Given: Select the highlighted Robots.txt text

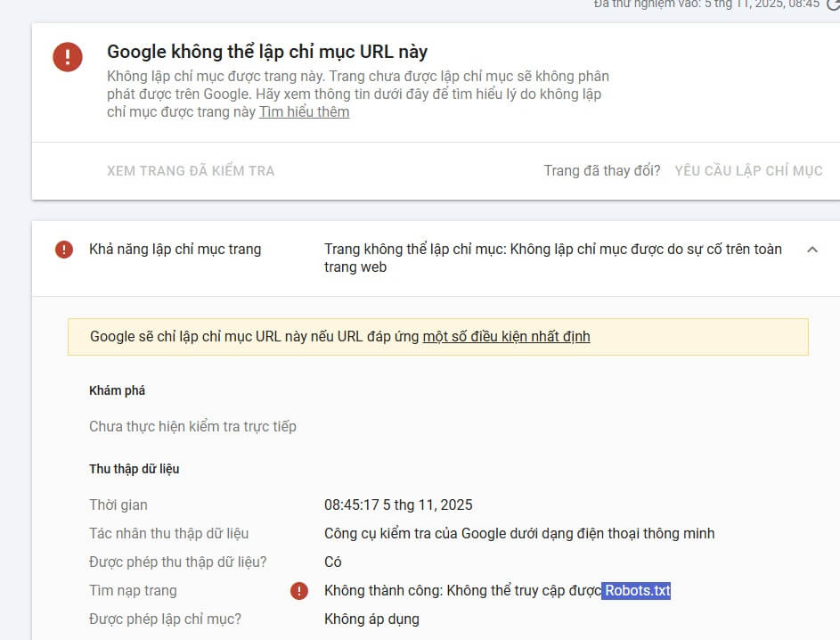Looking at the screenshot, I should pos(636,590).
